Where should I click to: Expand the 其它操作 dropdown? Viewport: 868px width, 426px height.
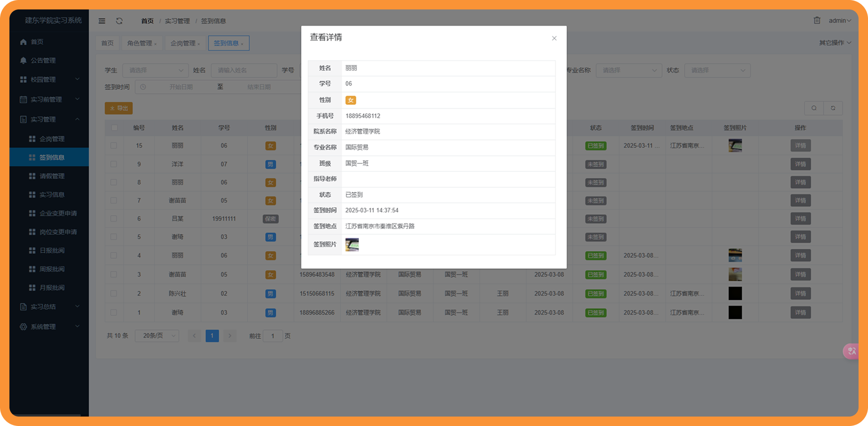pos(835,43)
